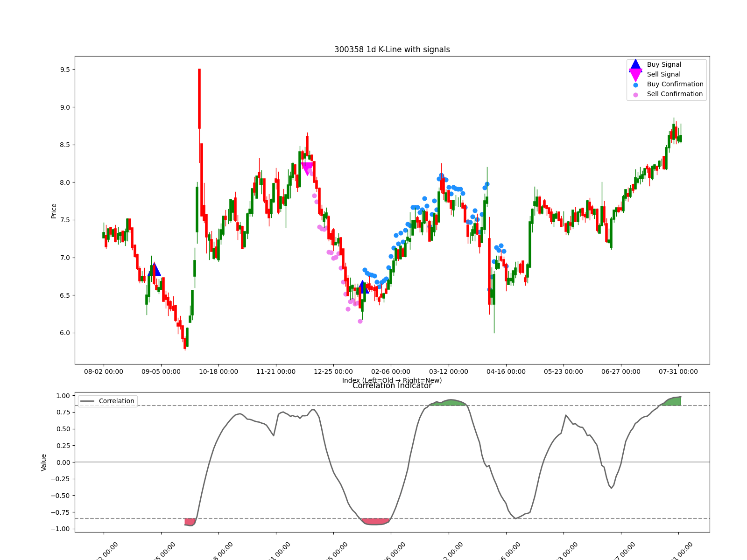Click the 0.25 correlation tick label
This screenshot has width=747, height=560.
[x=63, y=446]
